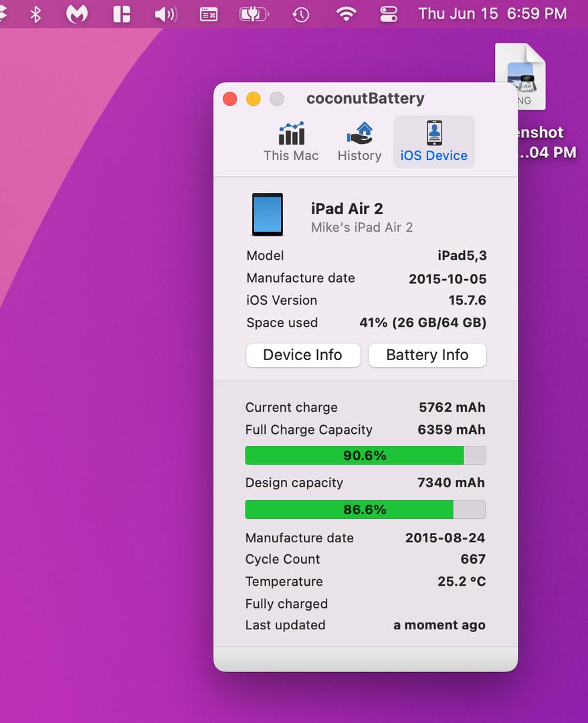Open Control Center in the menu bar
This screenshot has width=588, height=723.
coord(389,14)
